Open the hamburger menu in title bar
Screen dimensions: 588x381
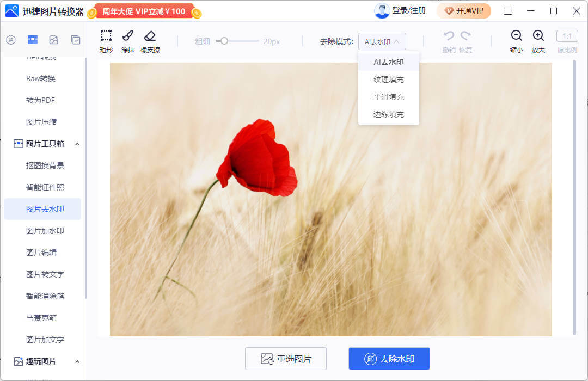(x=508, y=11)
